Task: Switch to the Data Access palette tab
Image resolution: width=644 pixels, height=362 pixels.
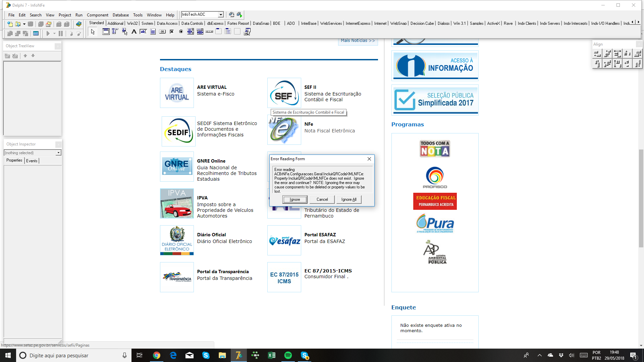Action: (x=167, y=23)
